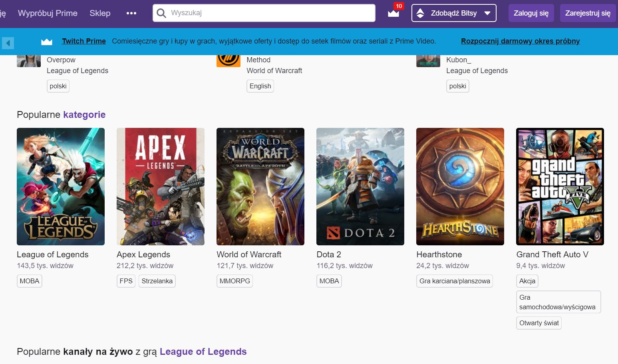Click the League of Legends category title

(53, 255)
